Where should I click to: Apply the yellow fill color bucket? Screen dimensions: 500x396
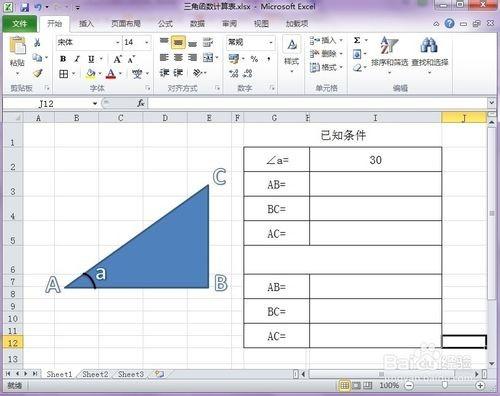(90, 74)
